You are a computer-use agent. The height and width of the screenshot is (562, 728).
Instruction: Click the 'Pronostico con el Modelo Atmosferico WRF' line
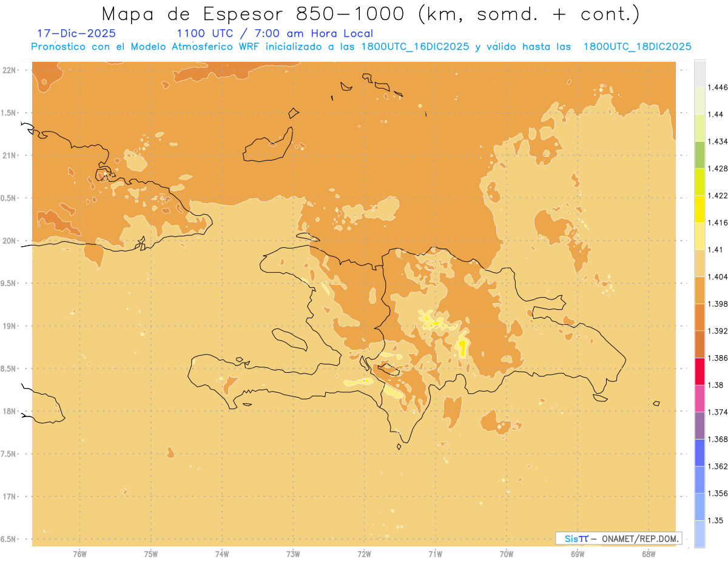(361, 47)
